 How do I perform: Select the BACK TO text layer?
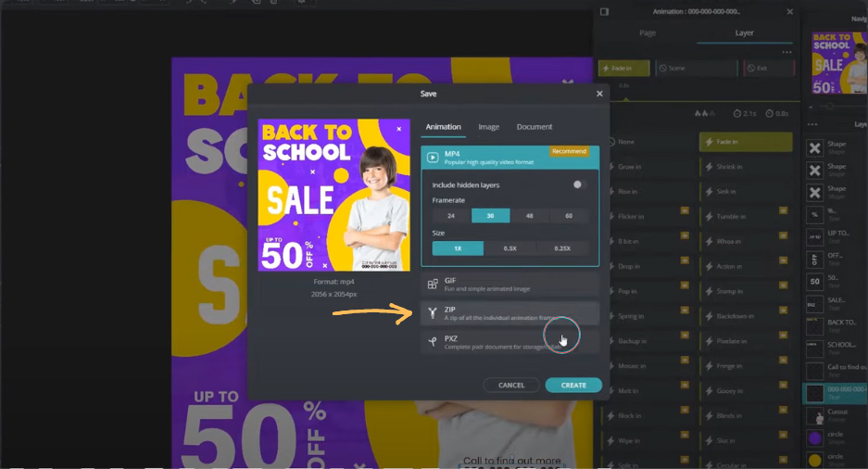tap(836, 325)
